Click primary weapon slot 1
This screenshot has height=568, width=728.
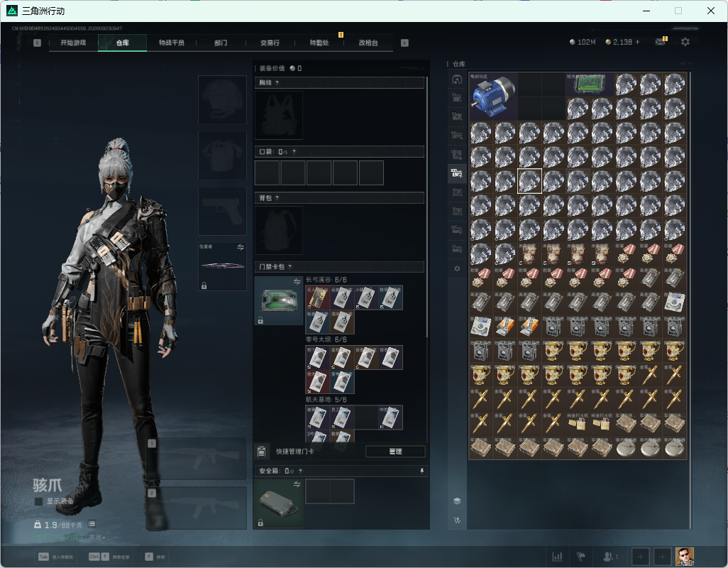click(x=197, y=459)
